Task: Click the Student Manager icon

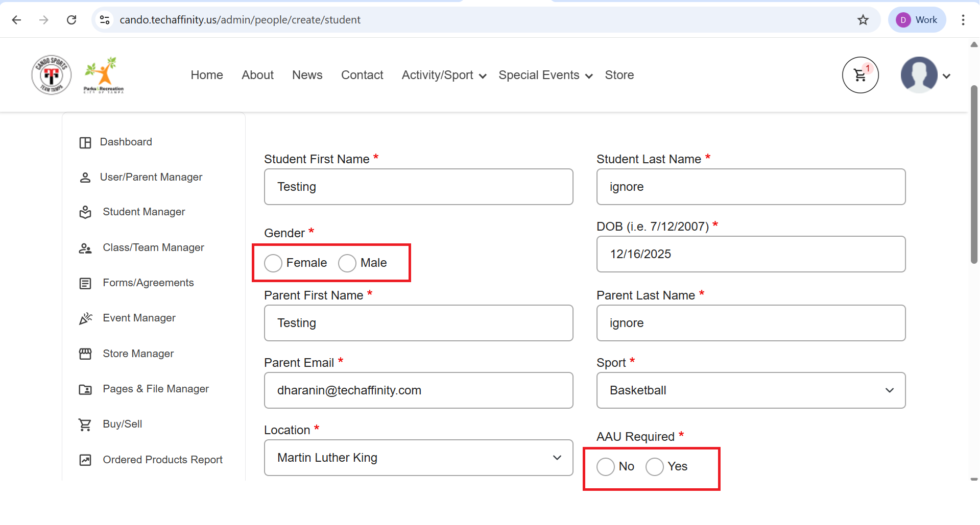Action: [85, 212]
